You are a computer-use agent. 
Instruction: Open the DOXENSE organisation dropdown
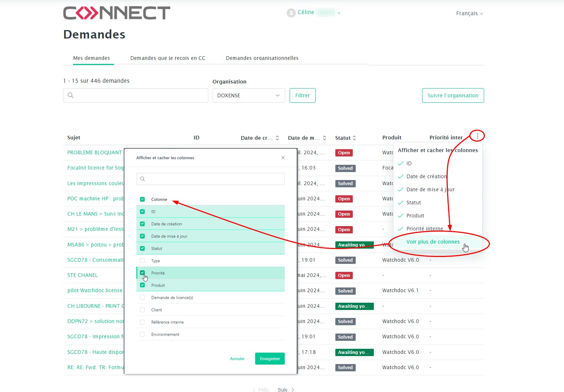tap(249, 95)
